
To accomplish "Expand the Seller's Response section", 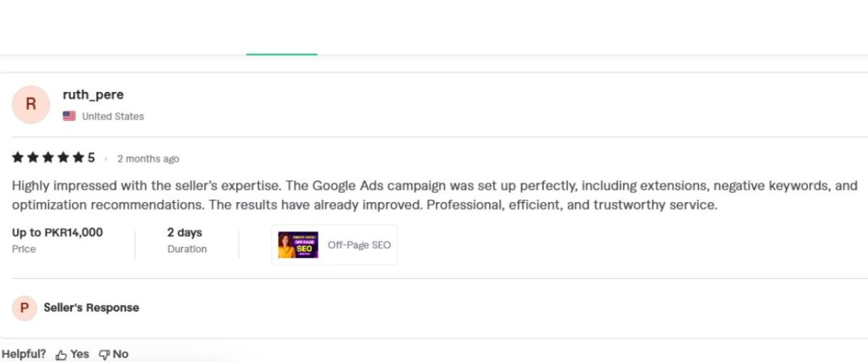I will pyautogui.click(x=91, y=308).
